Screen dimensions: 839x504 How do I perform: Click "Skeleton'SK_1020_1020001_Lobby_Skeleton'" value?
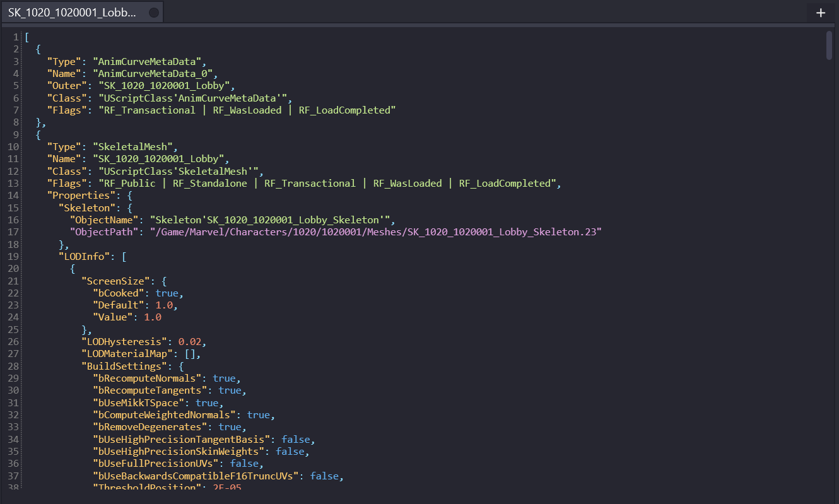[269, 220]
